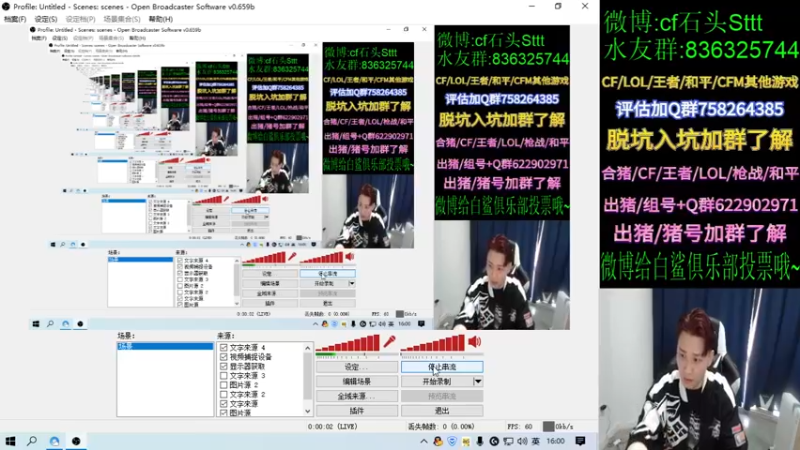Click the 丢失帧数: 0 (0.00%) status text

coord(441,427)
